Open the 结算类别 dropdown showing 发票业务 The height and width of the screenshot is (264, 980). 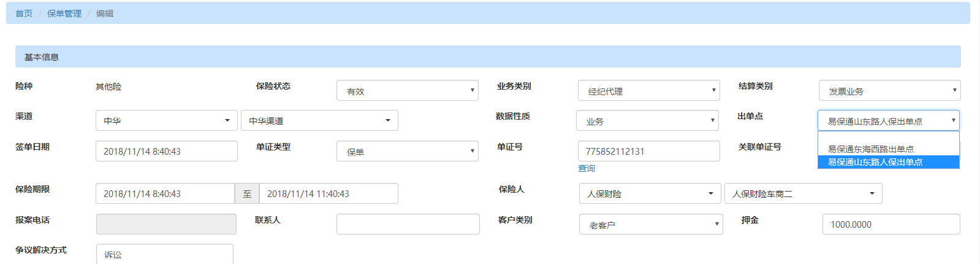coord(889,91)
